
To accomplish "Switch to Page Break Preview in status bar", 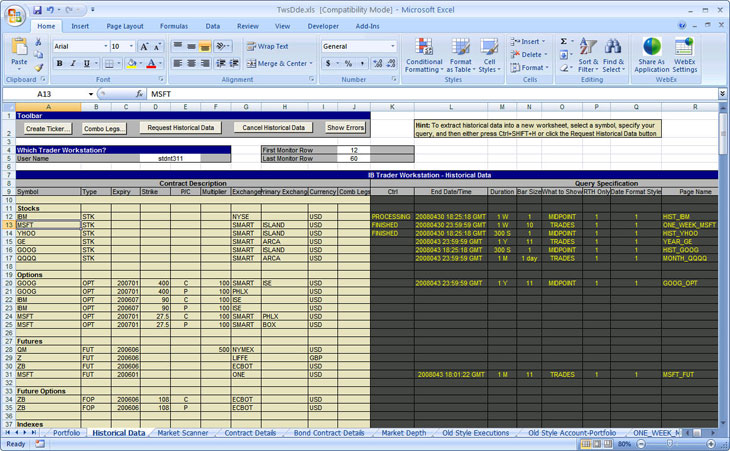I will [608, 444].
